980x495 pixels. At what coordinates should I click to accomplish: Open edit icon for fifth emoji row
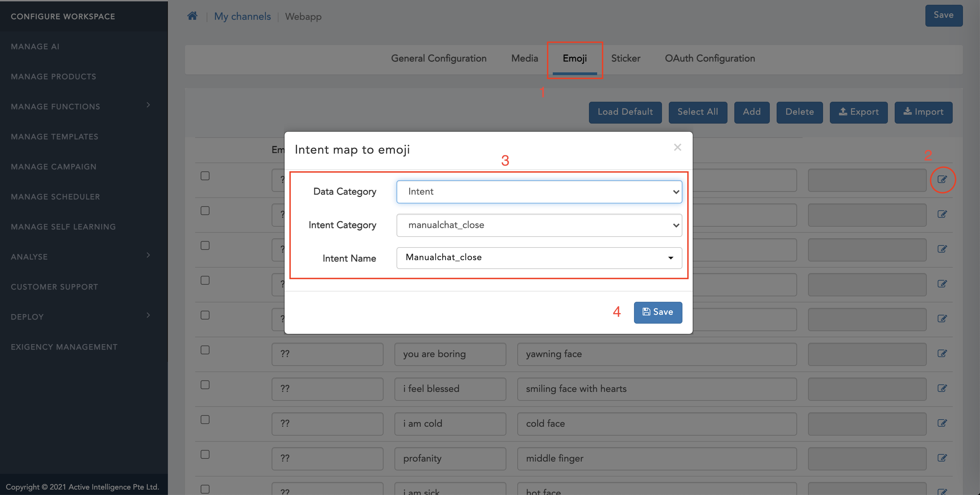[942, 319]
